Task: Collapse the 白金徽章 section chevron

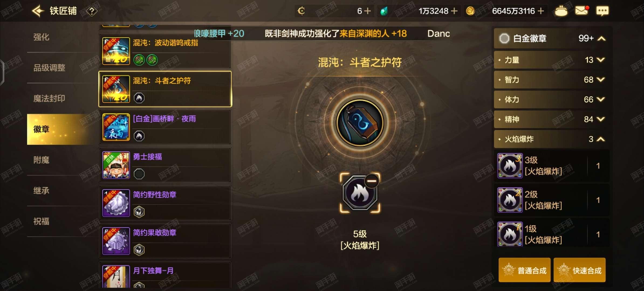Action: pos(601,39)
